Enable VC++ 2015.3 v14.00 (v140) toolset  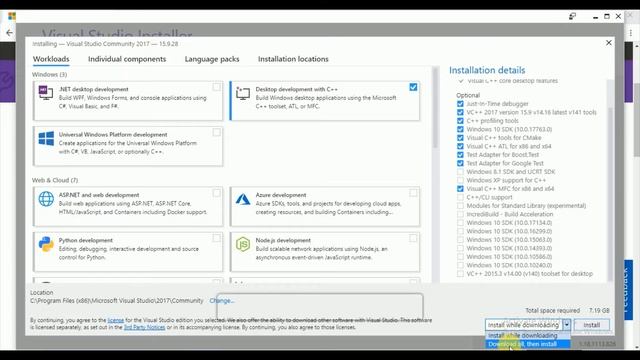[x=460, y=274]
